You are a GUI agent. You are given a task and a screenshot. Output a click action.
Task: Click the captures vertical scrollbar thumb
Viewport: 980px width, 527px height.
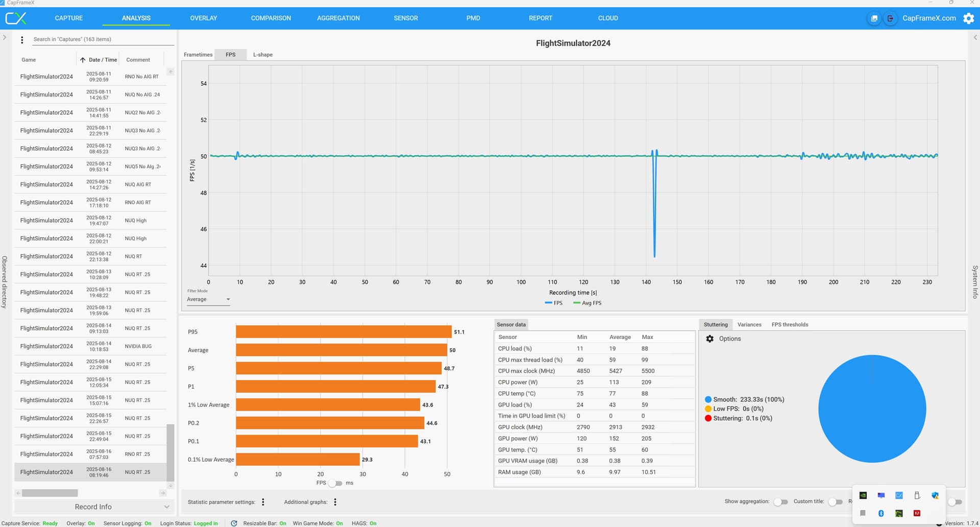(170, 452)
